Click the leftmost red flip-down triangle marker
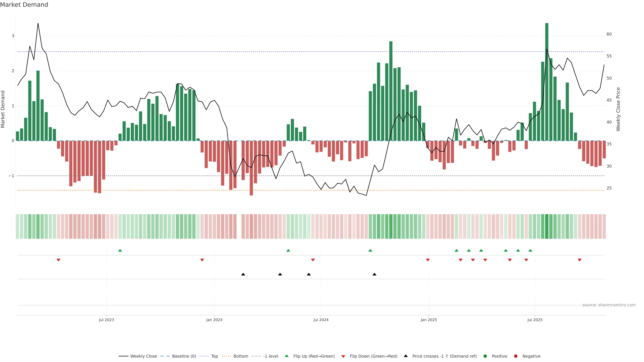Viewport: 644px width, 362px height. (x=59, y=260)
